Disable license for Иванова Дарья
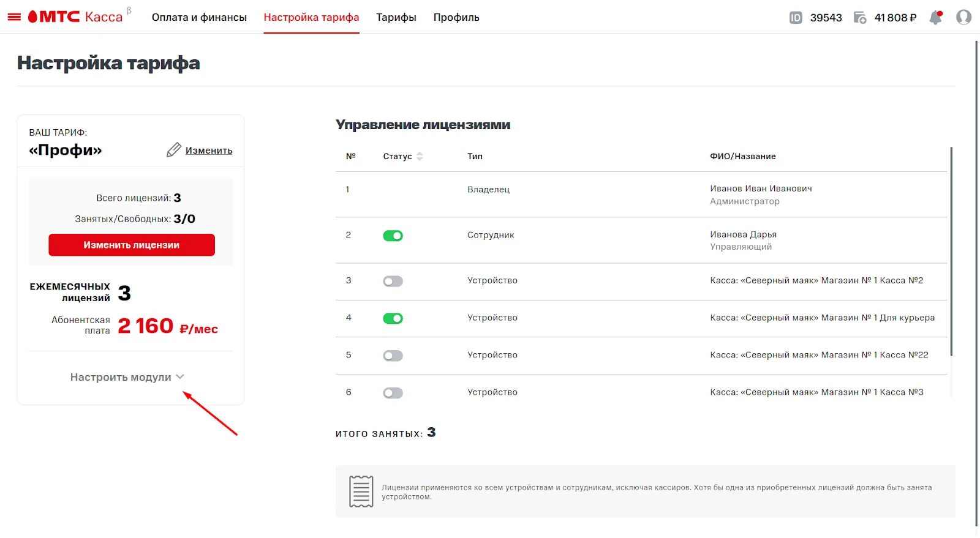The height and width of the screenshot is (538, 980). click(x=393, y=236)
